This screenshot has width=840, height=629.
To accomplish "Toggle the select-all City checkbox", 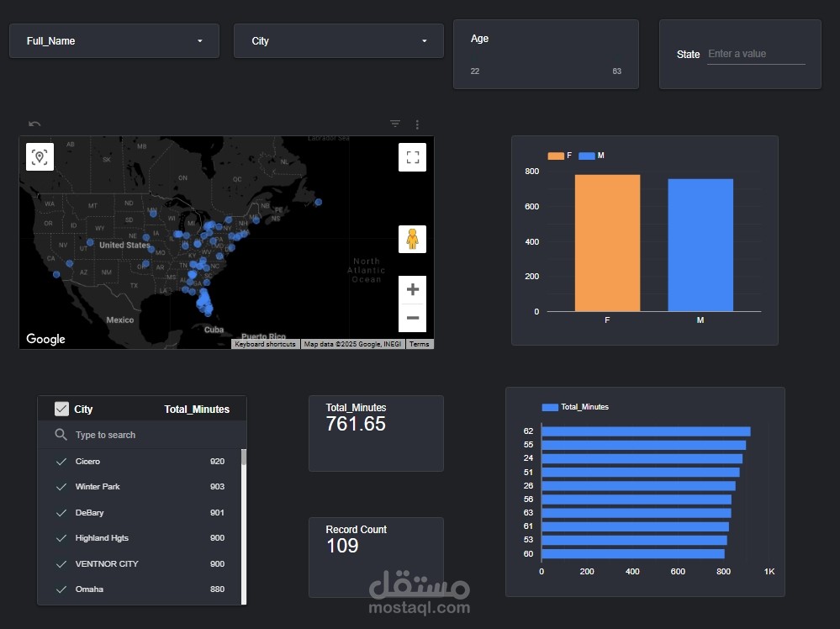I will (61, 409).
